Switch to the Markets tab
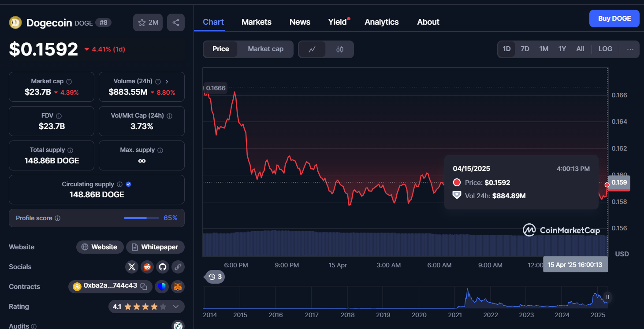The height and width of the screenshot is (329, 644). 257,22
